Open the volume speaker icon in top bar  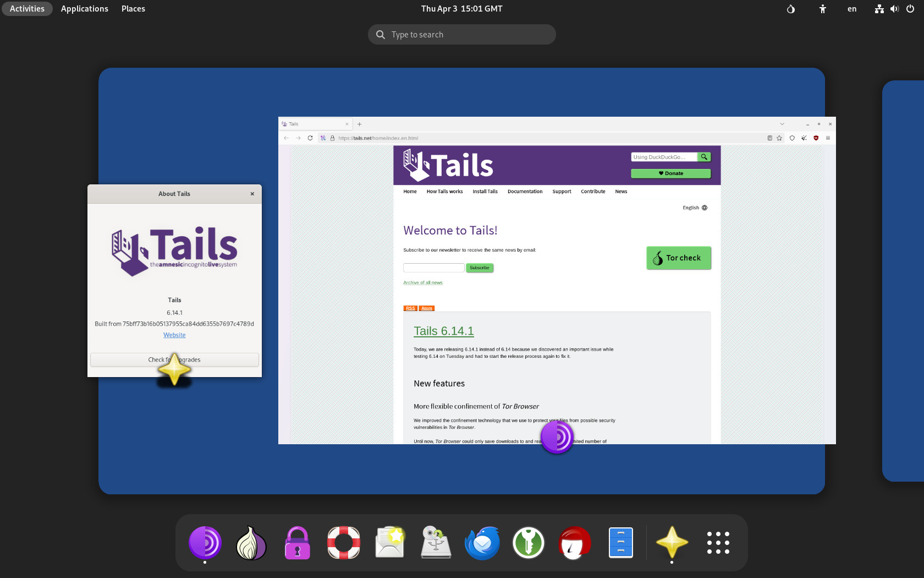(895, 9)
